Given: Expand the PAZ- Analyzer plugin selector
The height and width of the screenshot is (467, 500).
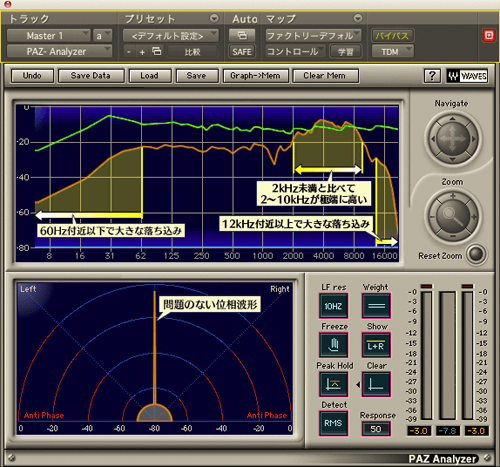Looking at the screenshot, I should coord(59,51).
